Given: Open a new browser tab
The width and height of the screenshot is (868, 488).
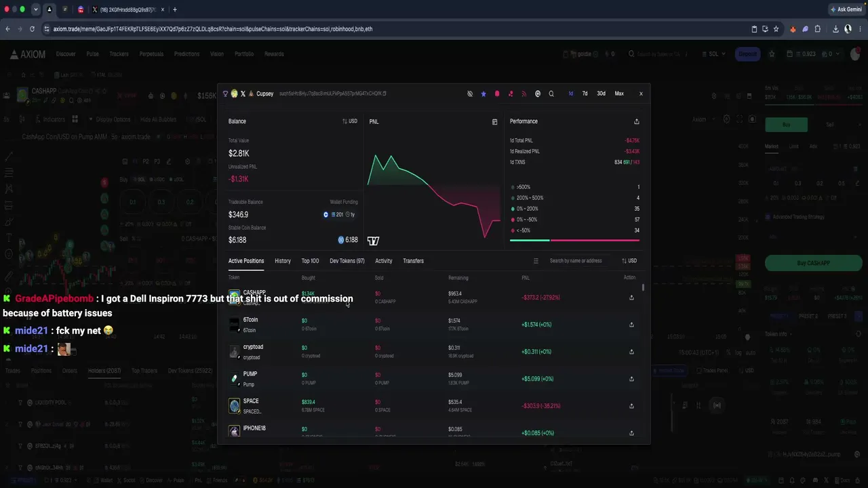Looking at the screenshot, I should tap(175, 9).
